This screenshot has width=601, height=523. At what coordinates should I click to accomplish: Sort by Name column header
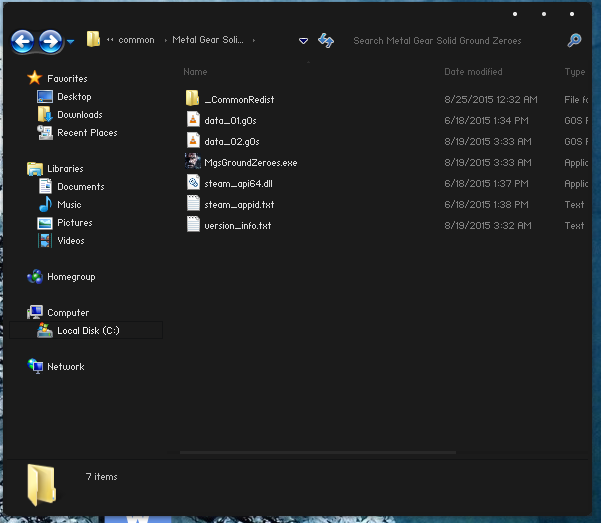[195, 72]
